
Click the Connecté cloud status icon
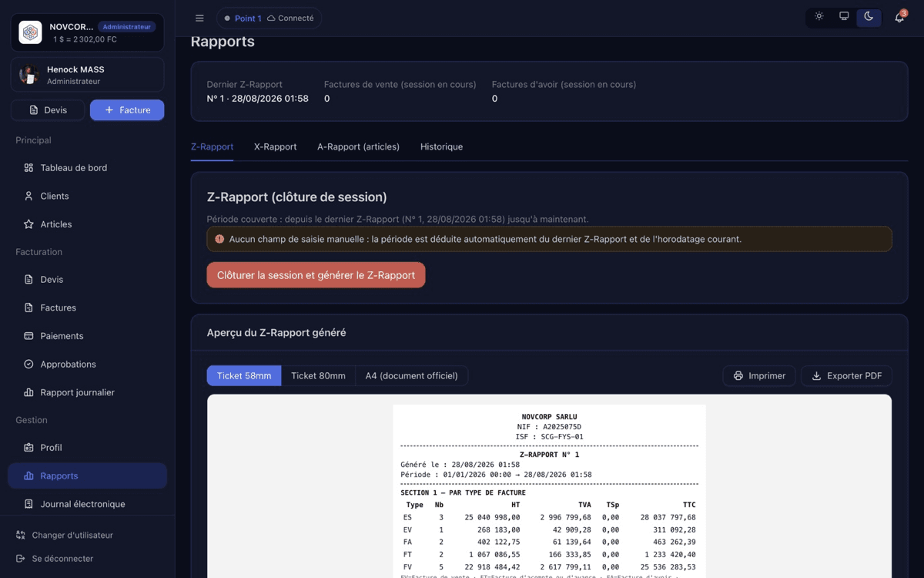click(271, 18)
